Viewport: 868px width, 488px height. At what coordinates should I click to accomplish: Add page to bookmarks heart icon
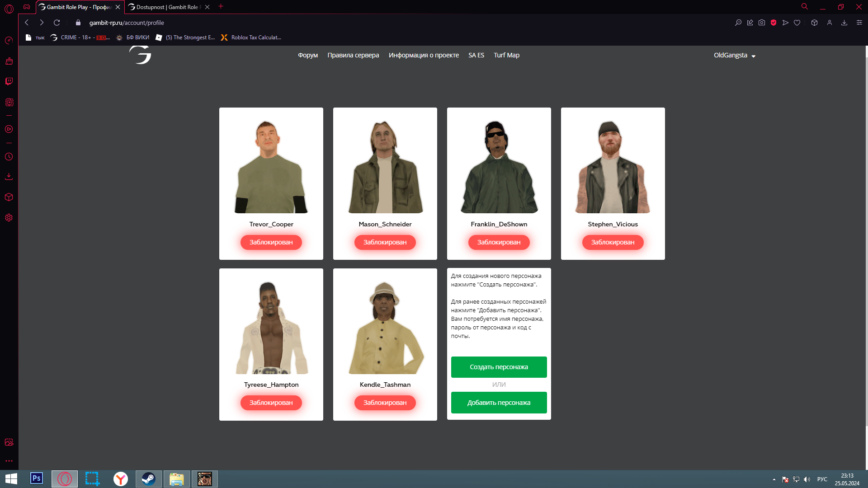pyautogui.click(x=797, y=23)
